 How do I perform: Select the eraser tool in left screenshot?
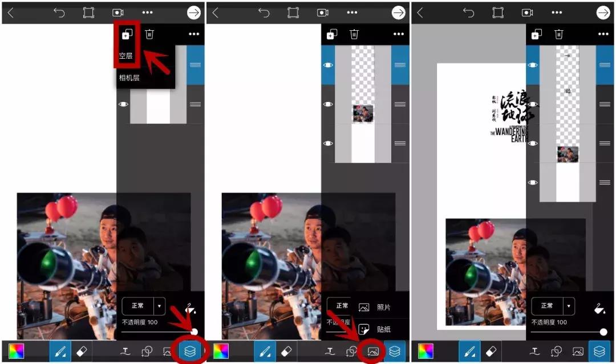coord(82,351)
